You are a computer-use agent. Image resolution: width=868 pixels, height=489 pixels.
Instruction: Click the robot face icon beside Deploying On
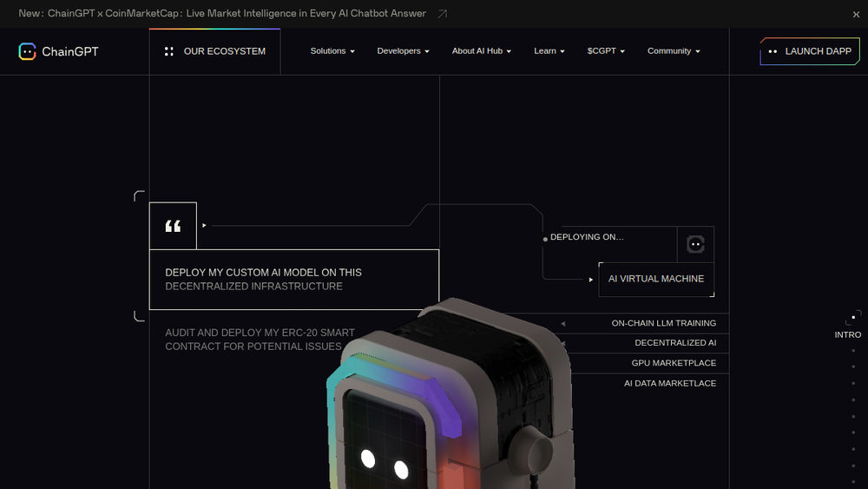(x=695, y=244)
